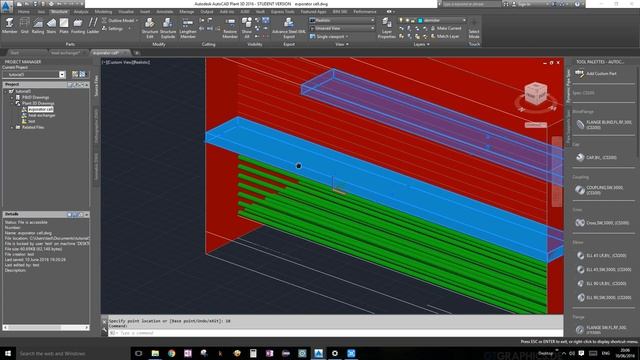Click Advance Steel XML Export
640x360 pixels.
pos(289,28)
